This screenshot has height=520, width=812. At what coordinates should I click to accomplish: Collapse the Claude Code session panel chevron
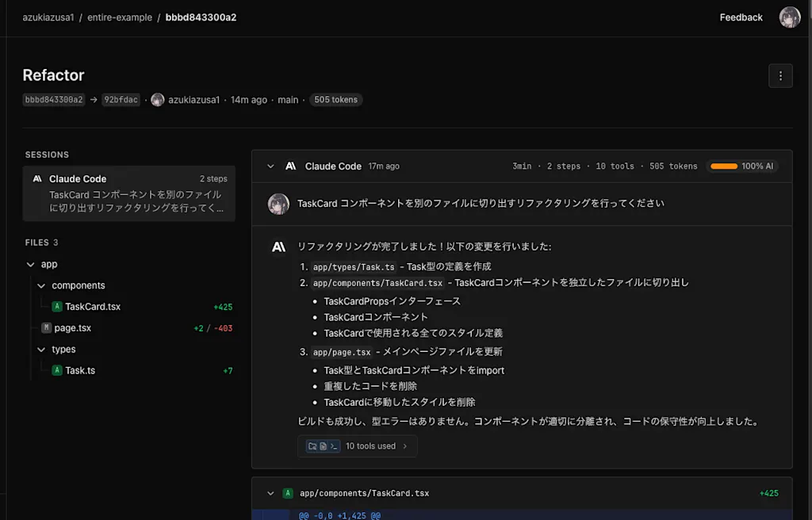click(270, 166)
